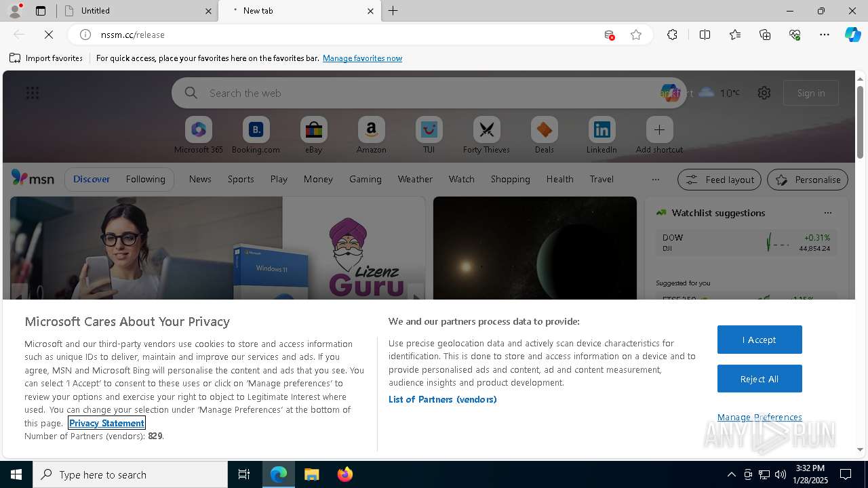Select the Following feed tab
This screenshot has height=488, width=868.
(145, 179)
